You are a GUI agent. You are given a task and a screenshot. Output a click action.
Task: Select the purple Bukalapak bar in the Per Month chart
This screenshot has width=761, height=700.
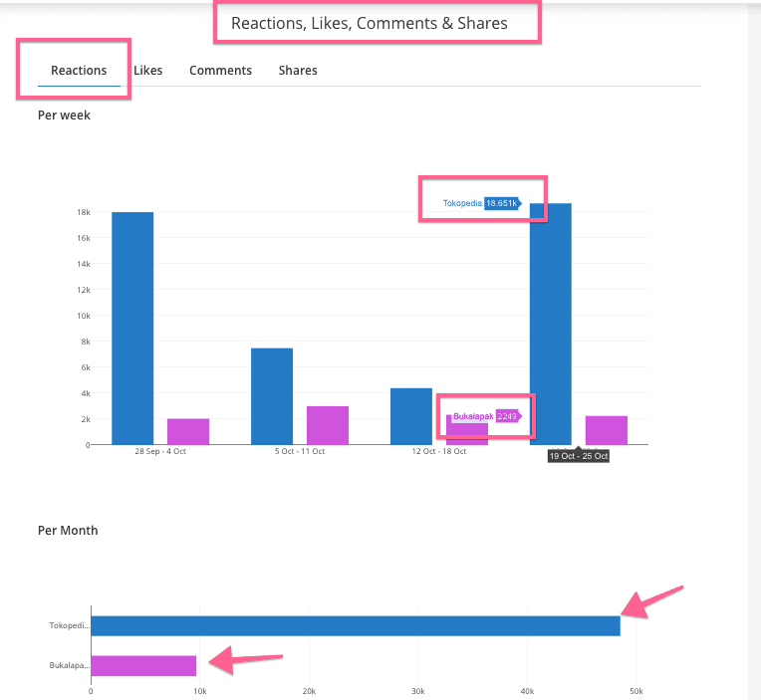point(143,665)
